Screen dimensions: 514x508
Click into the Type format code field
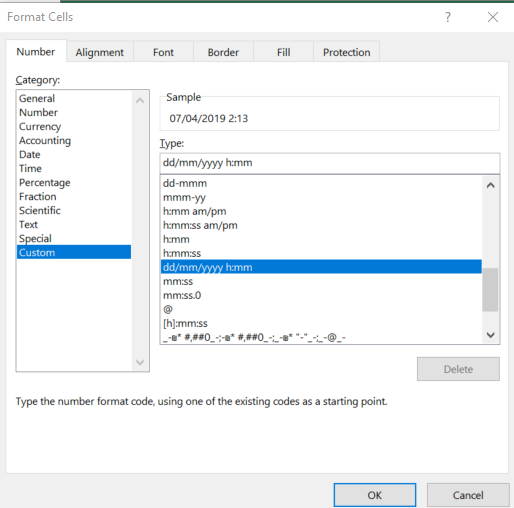click(330, 163)
